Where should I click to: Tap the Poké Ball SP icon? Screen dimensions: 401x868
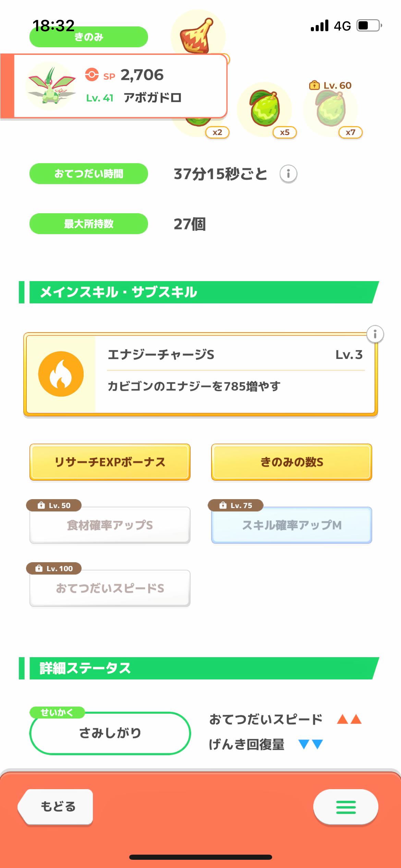coord(92,75)
